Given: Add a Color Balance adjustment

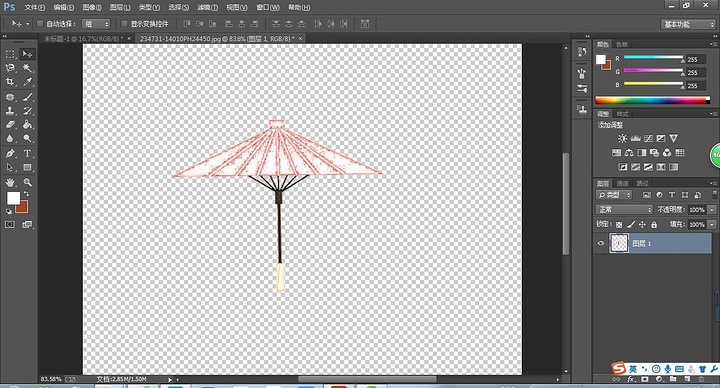Looking at the screenshot, I should tap(629, 152).
